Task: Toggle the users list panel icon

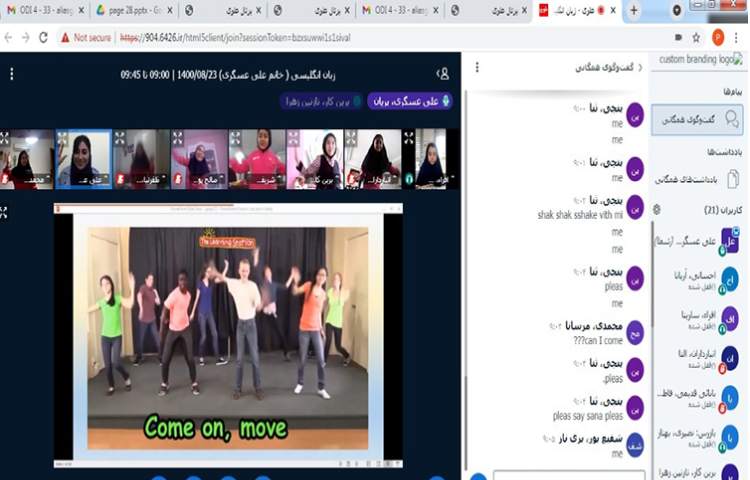Action: [x=443, y=74]
